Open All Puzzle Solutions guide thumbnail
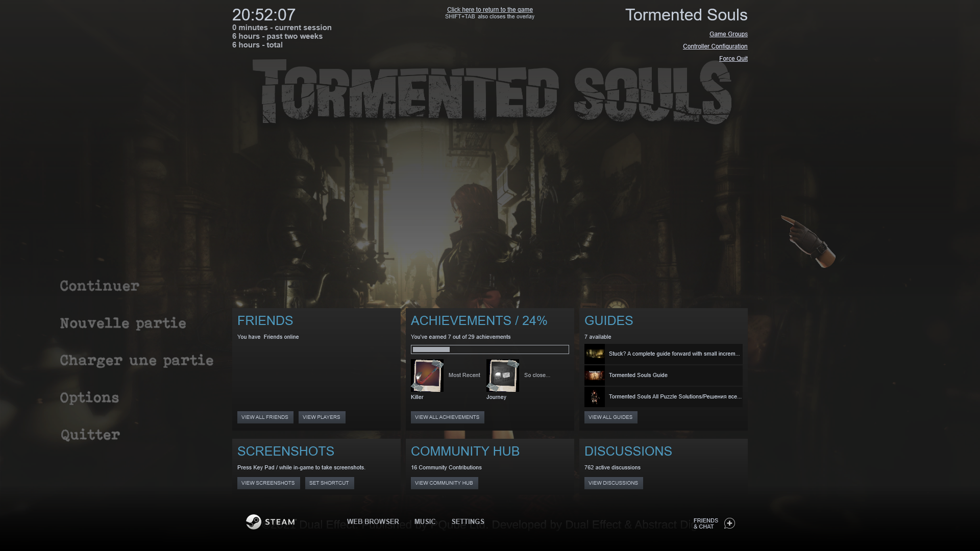The width and height of the screenshot is (980, 551). point(595,397)
